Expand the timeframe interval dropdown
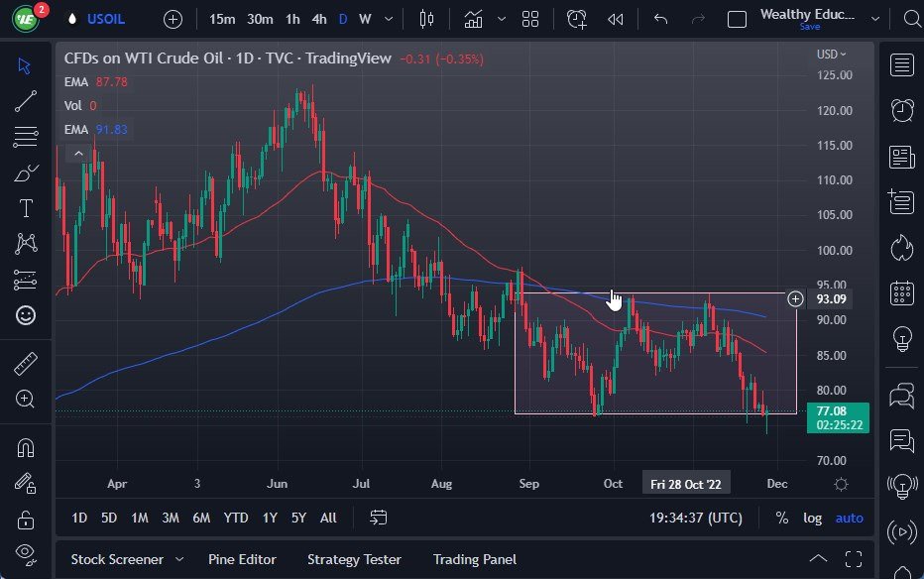The height and width of the screenshot is (579, 924). [x=390, y=19]
